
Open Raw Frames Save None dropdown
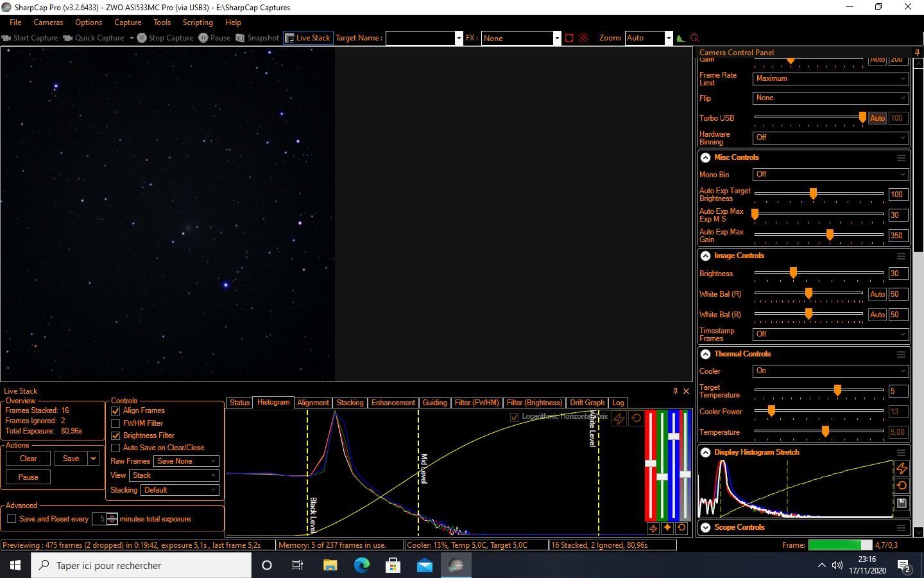186,461
